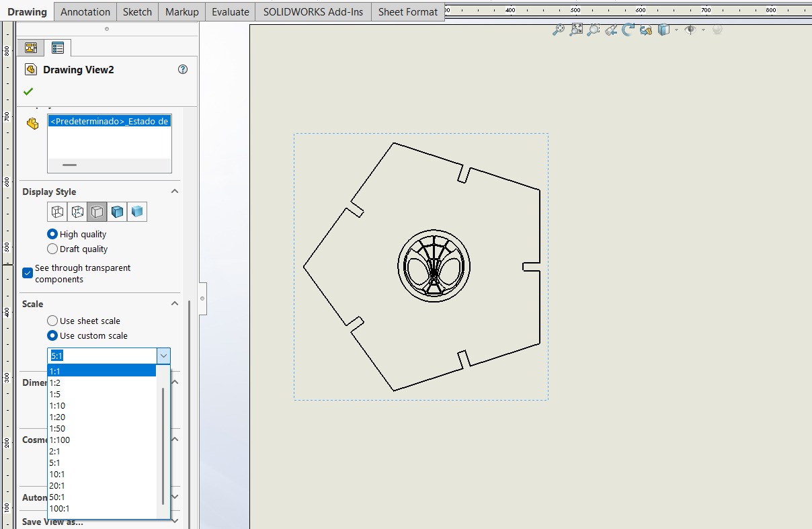Open the Drawing ribbon tab
812x529 pixels.
point(27,11)
